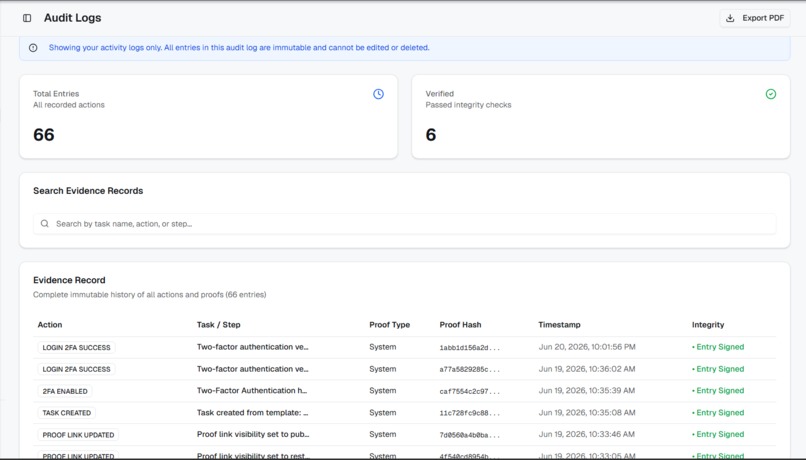
Task: Click timestamp Jun 19, 2026, 10:35:08 AM
Action: (587, 413)
